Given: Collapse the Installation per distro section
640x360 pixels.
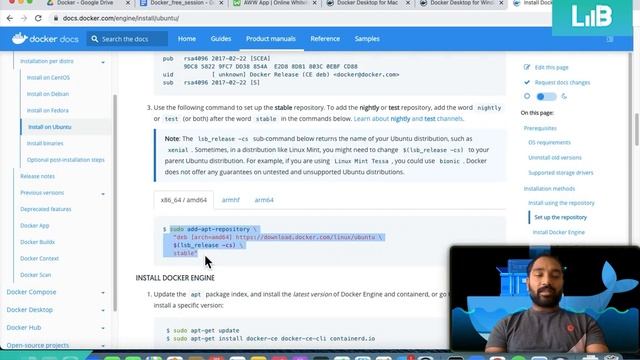Looking at the screenshot, I should 103,62.
